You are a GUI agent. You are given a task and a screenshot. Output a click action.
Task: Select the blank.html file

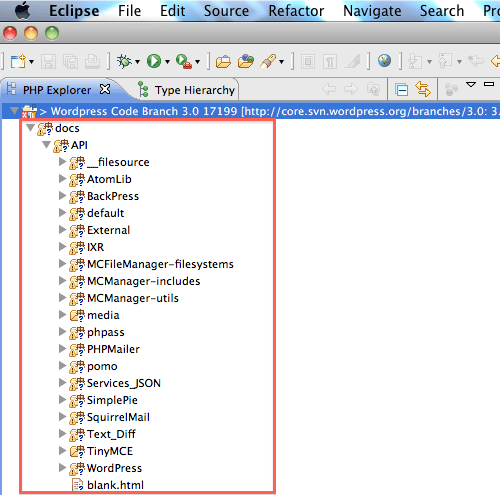point(115,485)
